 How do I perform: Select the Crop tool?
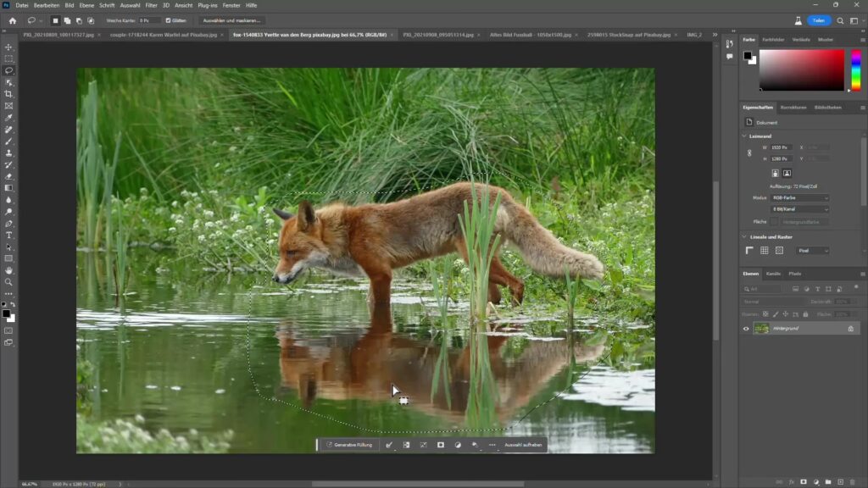[8, 94]
